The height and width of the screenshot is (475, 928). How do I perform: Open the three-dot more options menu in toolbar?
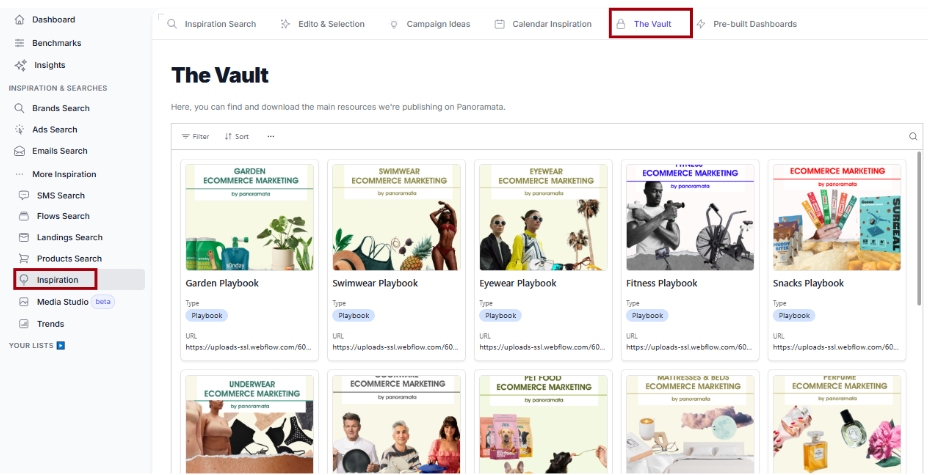(x=270, y=136)
